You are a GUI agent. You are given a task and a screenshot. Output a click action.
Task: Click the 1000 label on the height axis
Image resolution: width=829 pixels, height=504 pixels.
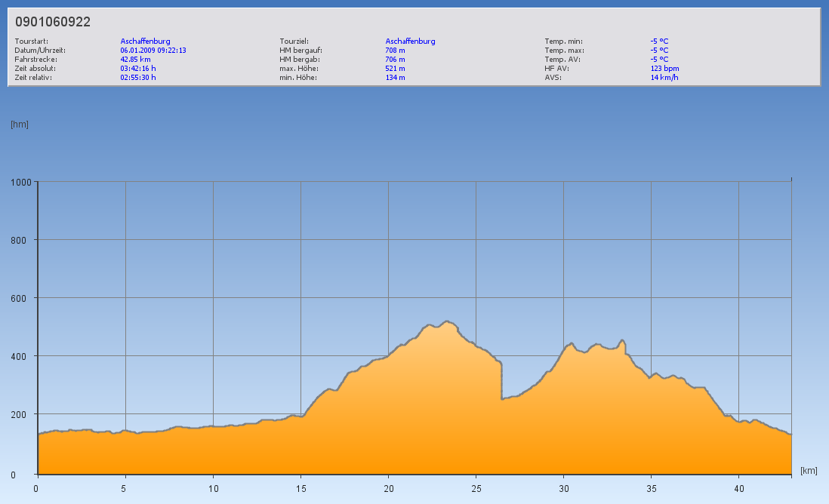(20, 182)
